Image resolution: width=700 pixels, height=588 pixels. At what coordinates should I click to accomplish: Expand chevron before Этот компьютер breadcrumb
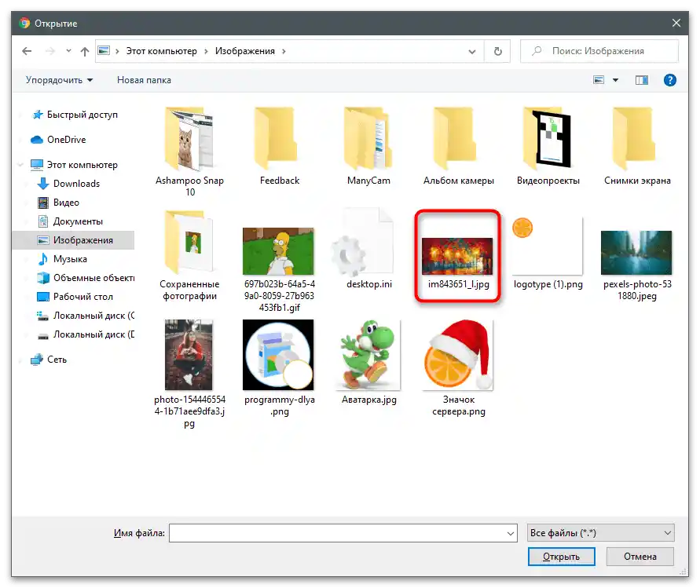(117, 51)
